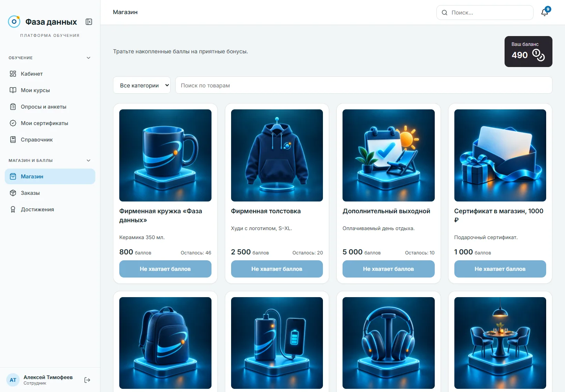Click the coins icon in balance card
Viewport: 565px width, 392px height.
tap(538, 55)
